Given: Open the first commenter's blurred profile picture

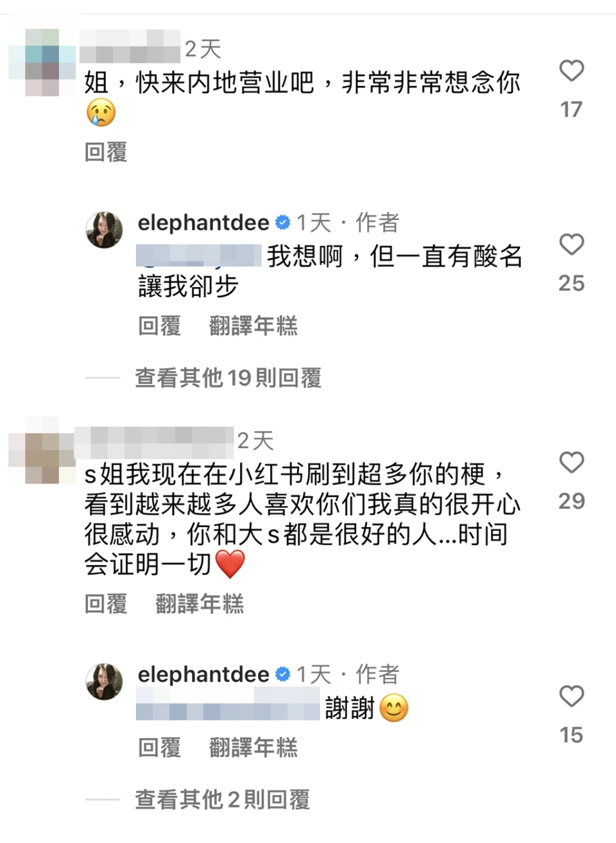Looking at the screenshot, I should click(42, 62).
